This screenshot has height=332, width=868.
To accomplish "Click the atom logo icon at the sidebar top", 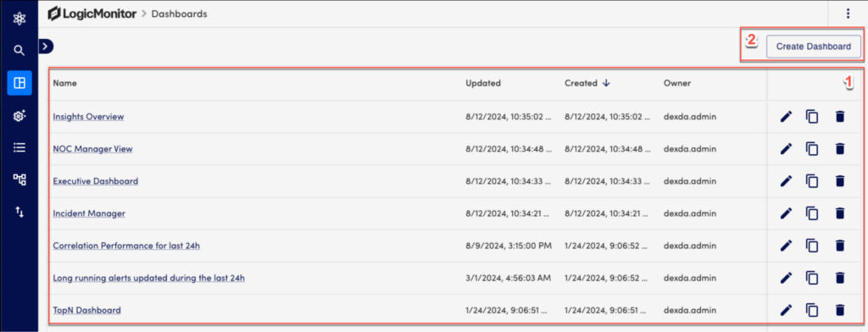I will (x=19, y=19).
